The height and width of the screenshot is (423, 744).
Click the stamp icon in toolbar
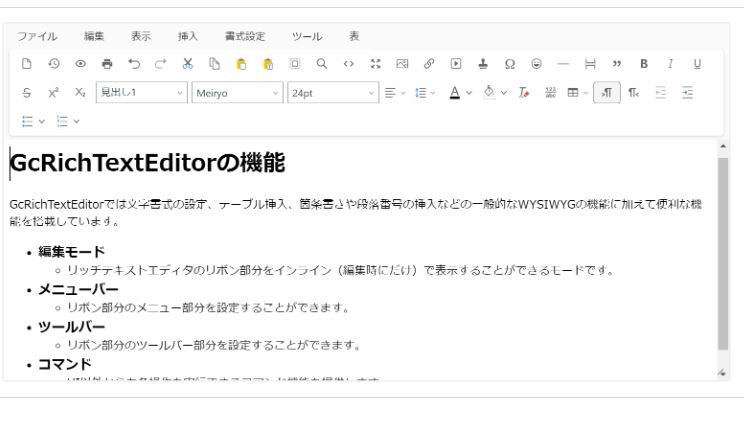[483, 64]
